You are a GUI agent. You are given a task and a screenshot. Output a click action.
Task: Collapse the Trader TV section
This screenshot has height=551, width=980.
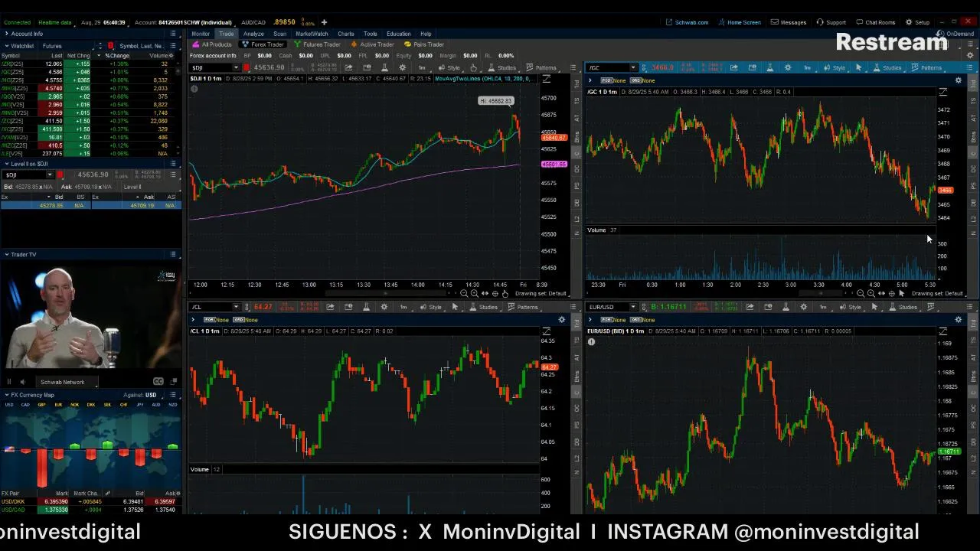[x=6, y=254]
